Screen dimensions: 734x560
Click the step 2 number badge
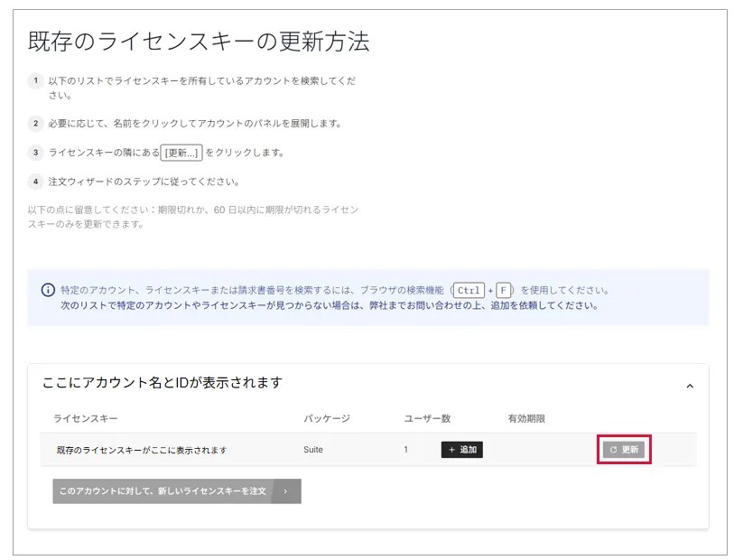click(35, 123)
